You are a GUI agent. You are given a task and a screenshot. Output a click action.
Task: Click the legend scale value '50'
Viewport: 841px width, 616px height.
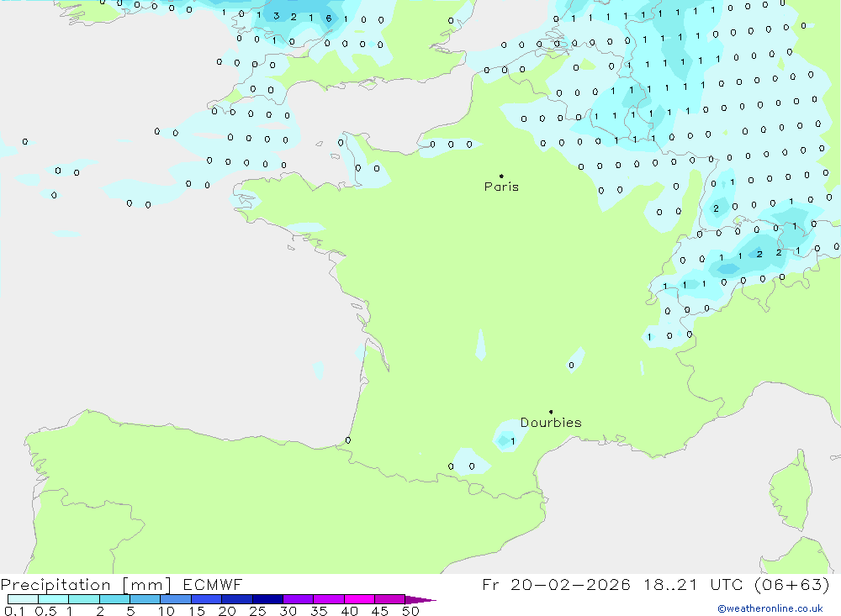click(x=410, y=611)
